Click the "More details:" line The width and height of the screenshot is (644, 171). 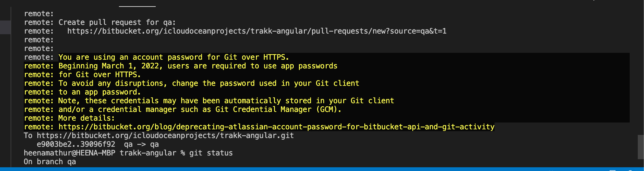click(x=87, y=118)
